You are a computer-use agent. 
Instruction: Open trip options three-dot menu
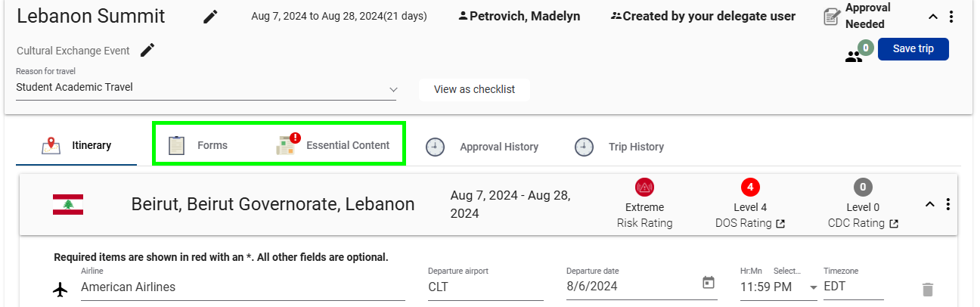pos(951,17)
